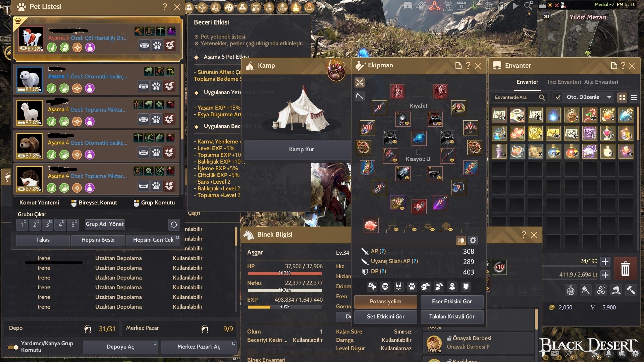Click the inventory trash can icon

[x=625, y=268]
